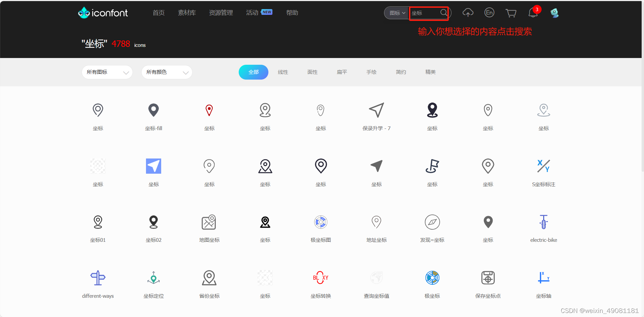Select the electric-bike icon
644x317 pixels.
[543, 222]
